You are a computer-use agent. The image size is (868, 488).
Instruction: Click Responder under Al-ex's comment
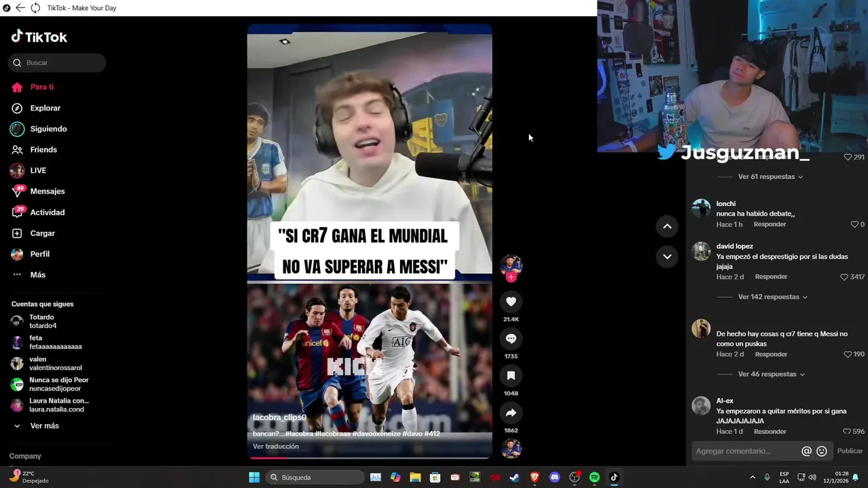tap(770, 431)
